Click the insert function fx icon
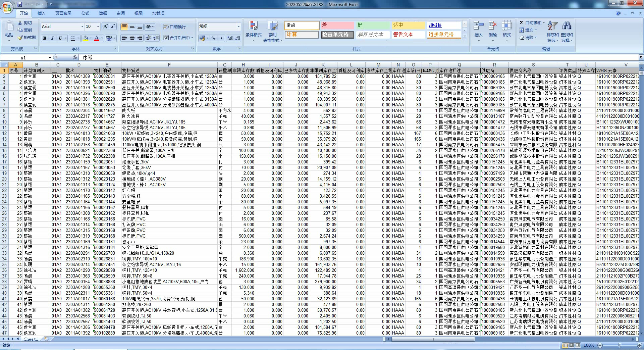The image size is (644, 350). pyautogui.click(x=75, y=57)
